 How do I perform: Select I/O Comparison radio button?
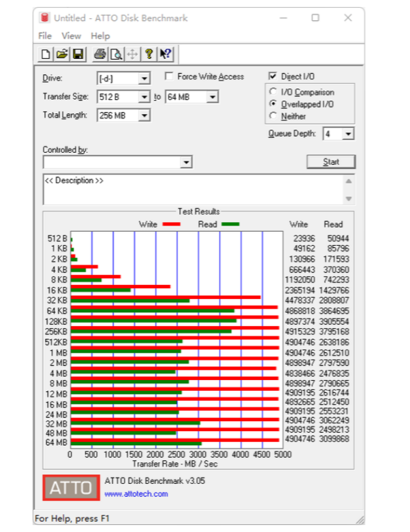tap(273, 92)
